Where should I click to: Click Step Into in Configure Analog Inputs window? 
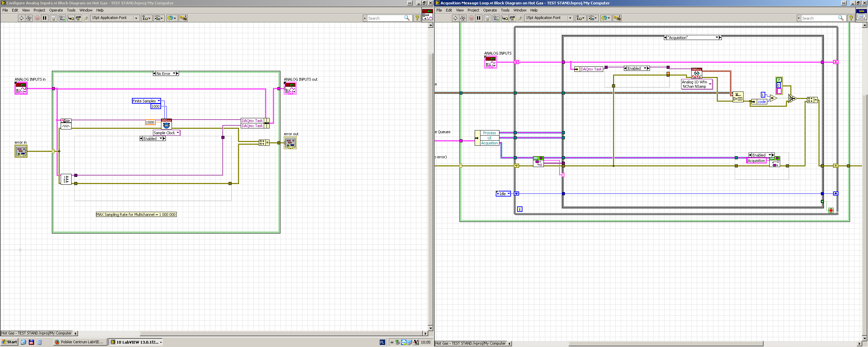coord(71,18)
